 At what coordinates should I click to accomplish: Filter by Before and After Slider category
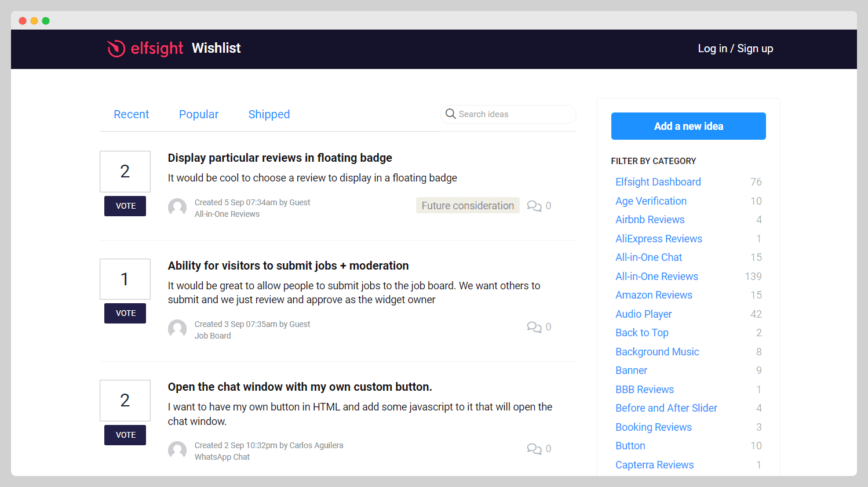coord(666,408)
